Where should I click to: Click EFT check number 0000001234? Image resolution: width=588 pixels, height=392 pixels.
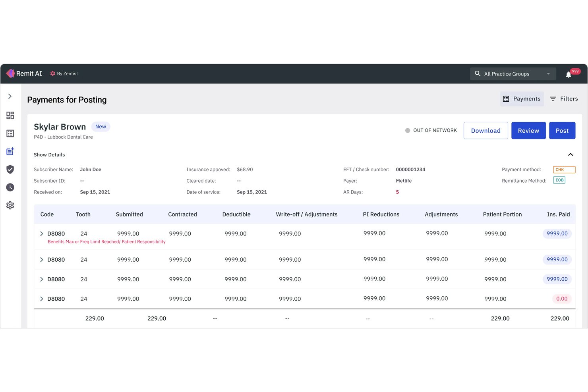tap(410, 170)
